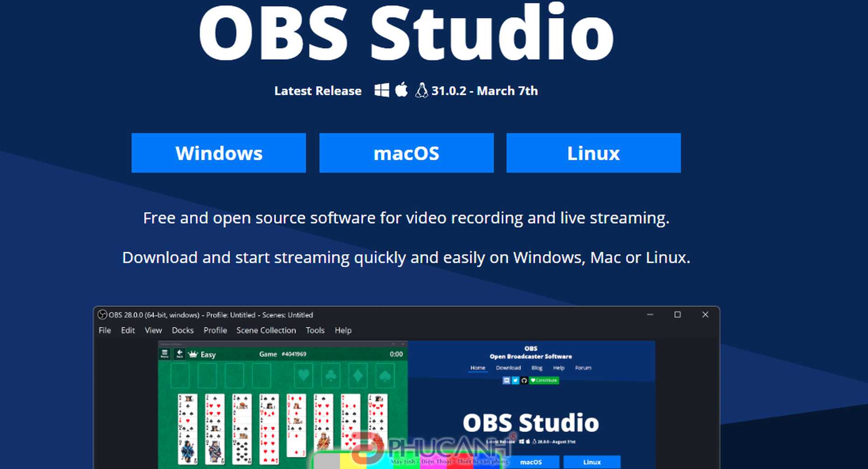The height and width of the screenshot is (469, 868).
Task: Open the Help menu in the OBS menu bar
Action: click(343, 330)
